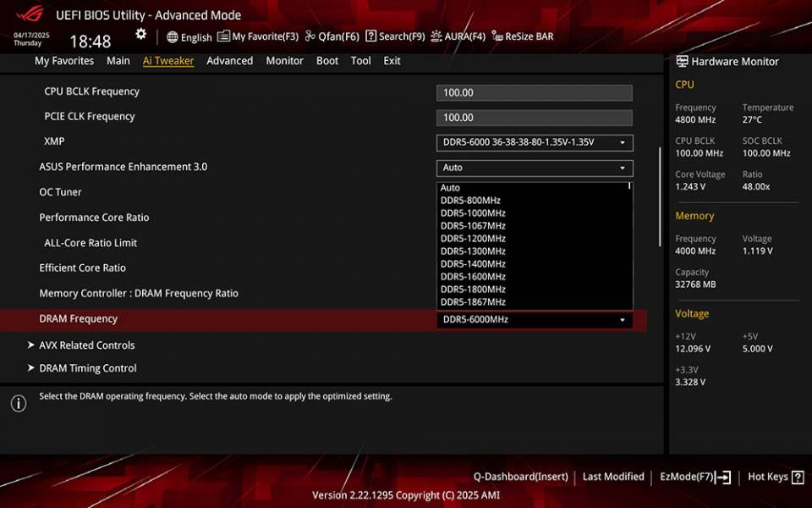Click the CPU temperature 27°C value
This screenshot has height=508, width=812.
[x=752, y=119]
